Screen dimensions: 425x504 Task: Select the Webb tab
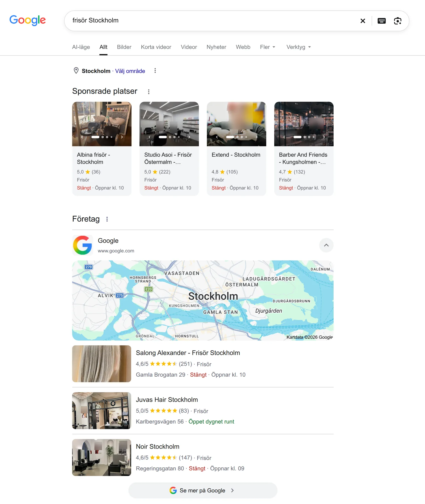tap(243, 47)
